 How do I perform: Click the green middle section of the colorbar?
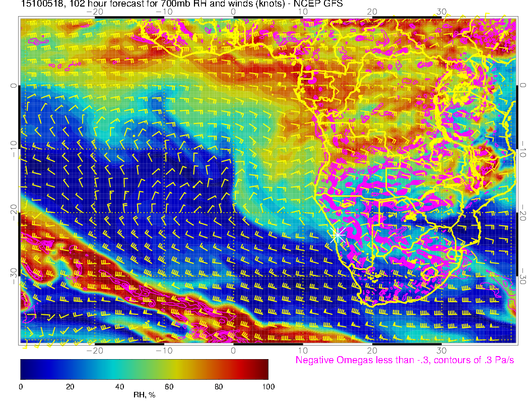click(144, 369)
